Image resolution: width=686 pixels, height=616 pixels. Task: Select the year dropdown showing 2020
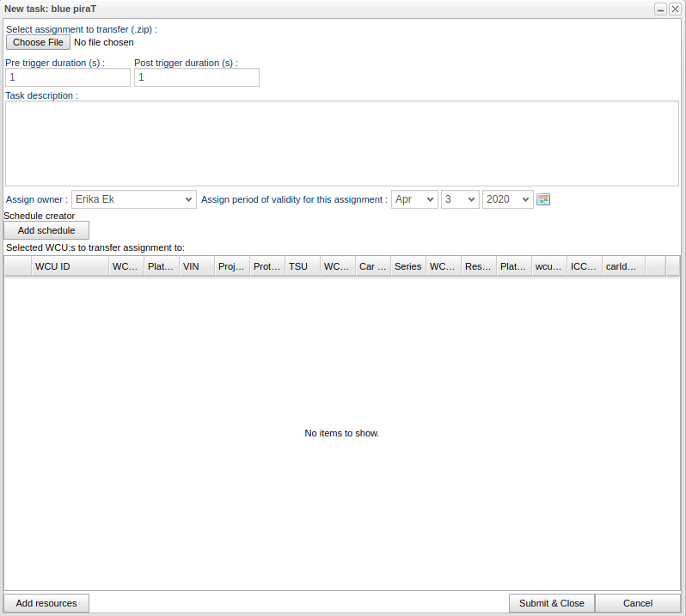(x=507, y=199)
